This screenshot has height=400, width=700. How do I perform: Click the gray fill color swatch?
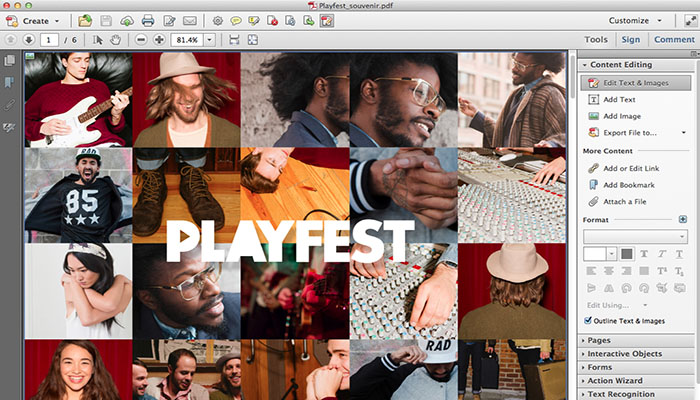[x=627, y=254]
